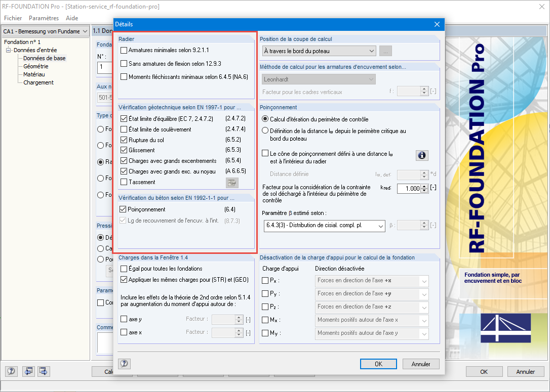Viewport: 550px width, 392px height.
Task: Confirm the Détails dialog with OK
Action: (378, 364)
